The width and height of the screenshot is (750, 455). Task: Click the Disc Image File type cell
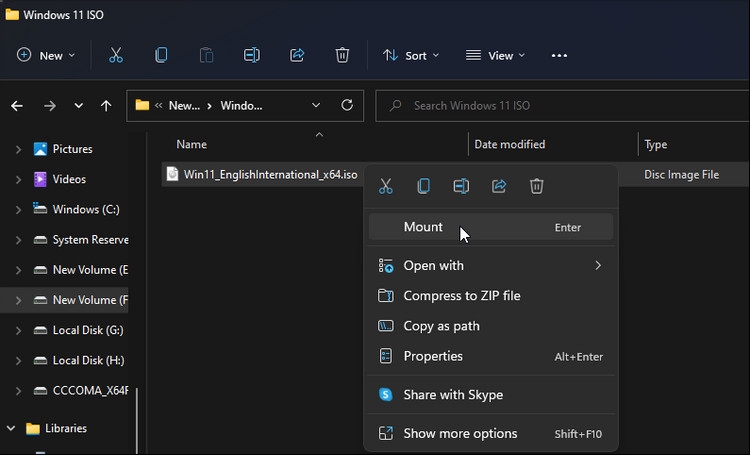coord(681,175)
